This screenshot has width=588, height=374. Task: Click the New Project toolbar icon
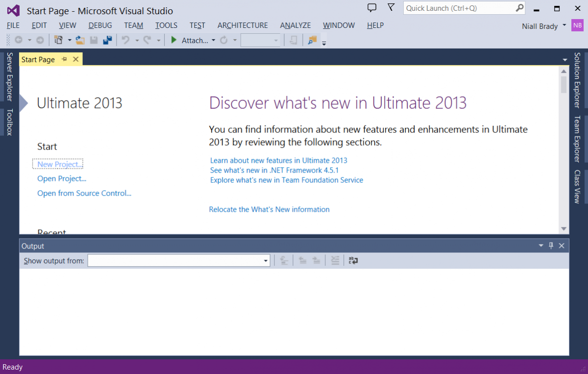(59, 40)
